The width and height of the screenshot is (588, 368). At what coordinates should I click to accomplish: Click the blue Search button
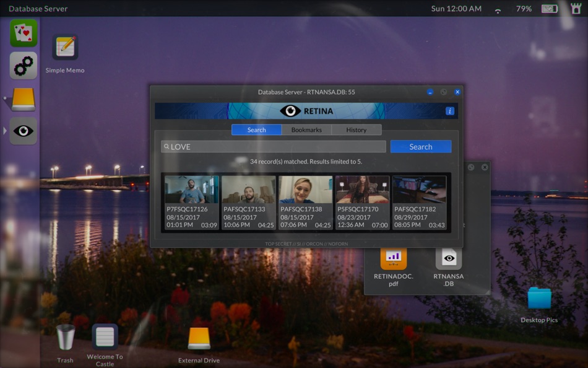tap(421, 147)
